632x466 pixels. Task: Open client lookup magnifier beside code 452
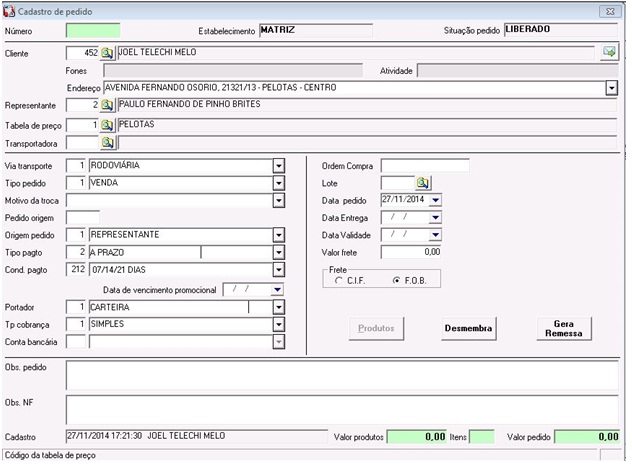(107, 53)
